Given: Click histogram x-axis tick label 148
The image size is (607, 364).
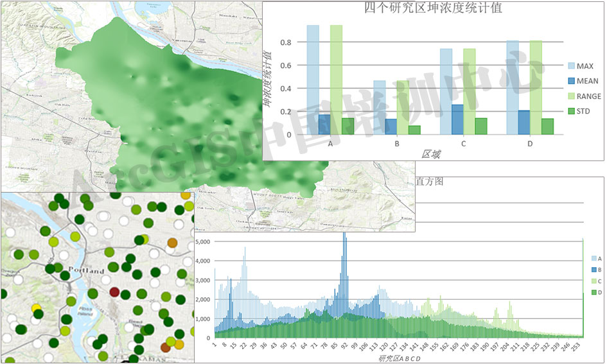Looking at the screenshot, I should 425,346.
